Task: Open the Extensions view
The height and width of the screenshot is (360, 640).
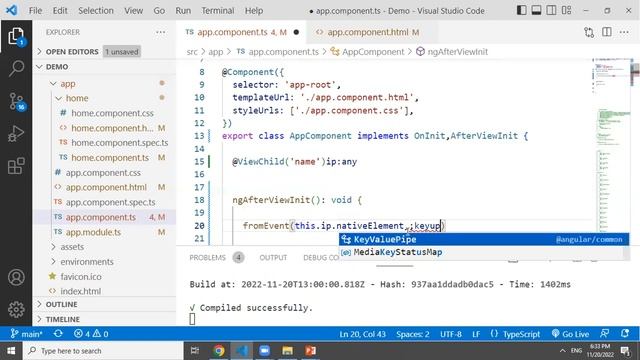Action: [x=16, y=166]
